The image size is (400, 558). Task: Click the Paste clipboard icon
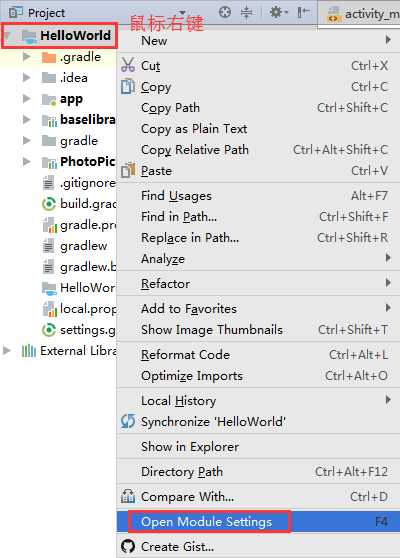click(128, 170)
